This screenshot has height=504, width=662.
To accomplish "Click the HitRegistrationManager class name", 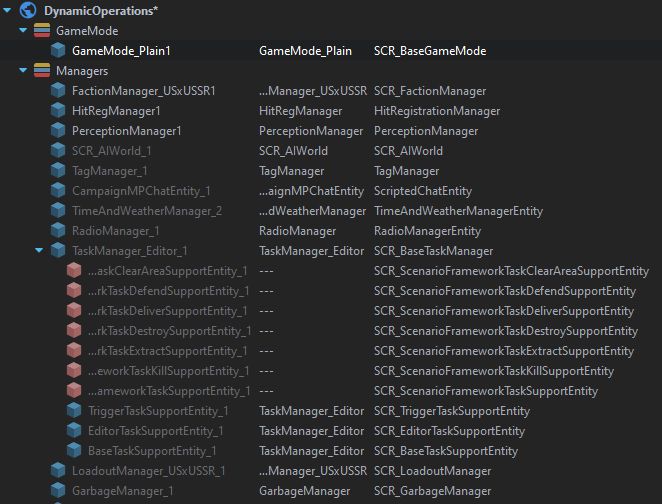I will coord(437,111).
